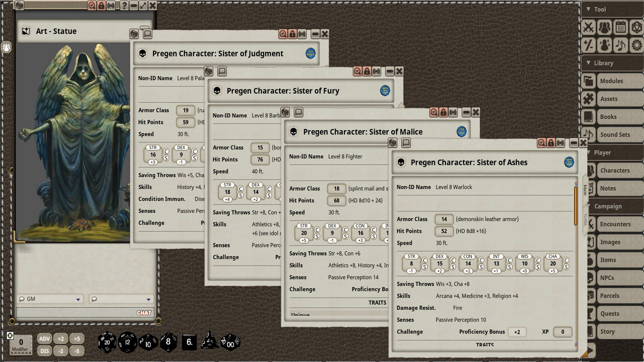
Task: Roll the d20 die
Action: [x=107, y=342]
